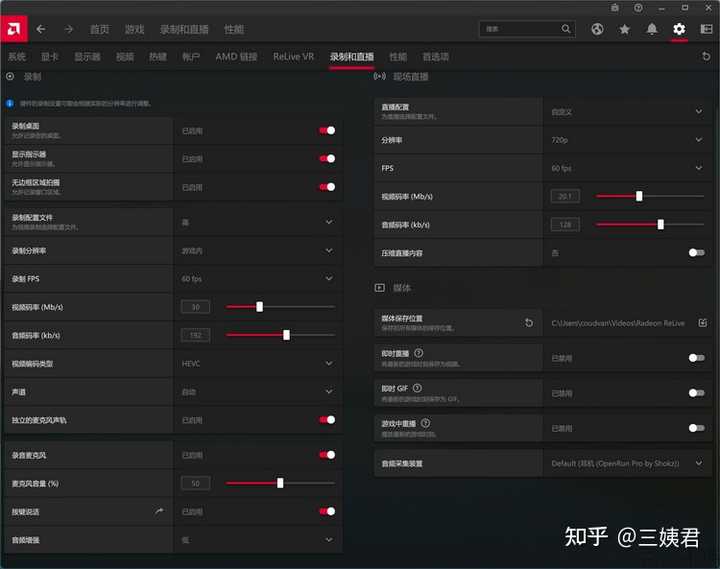The image size is (720, 569).
Task: Expand 音频增强 dropdown
Action: [258, 540]
